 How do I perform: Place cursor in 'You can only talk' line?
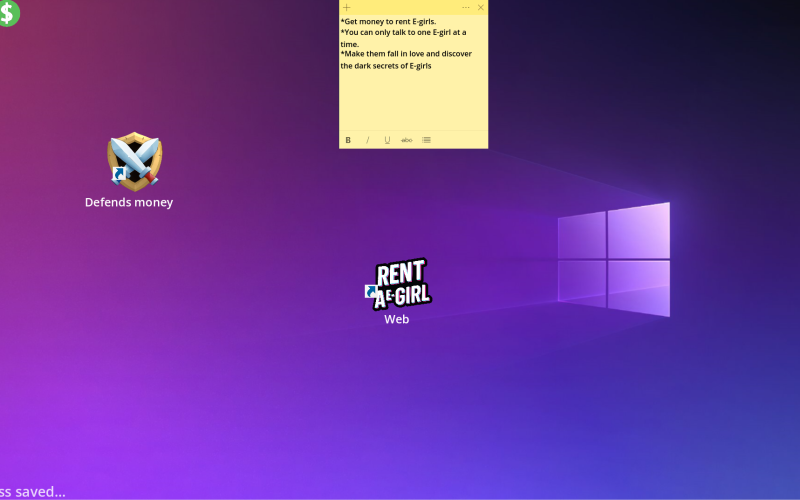402,32
